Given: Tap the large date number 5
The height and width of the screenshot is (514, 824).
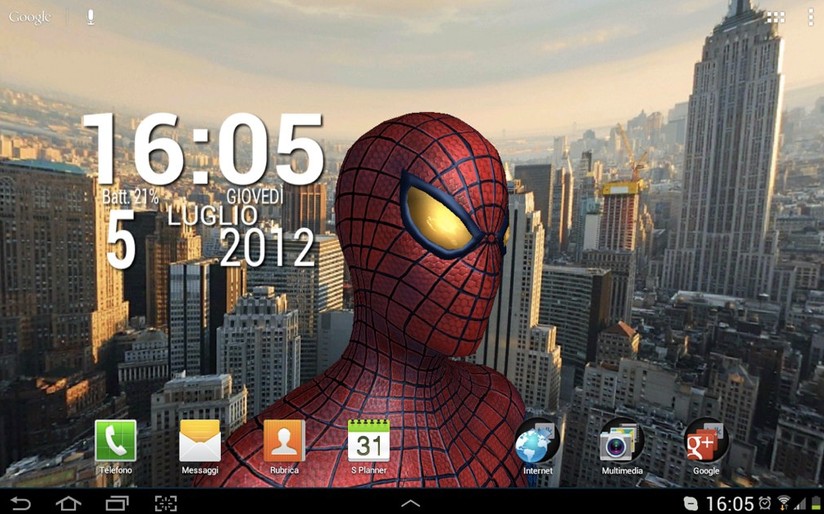Looking at the screenshot, I should click(x=121, y=240).
